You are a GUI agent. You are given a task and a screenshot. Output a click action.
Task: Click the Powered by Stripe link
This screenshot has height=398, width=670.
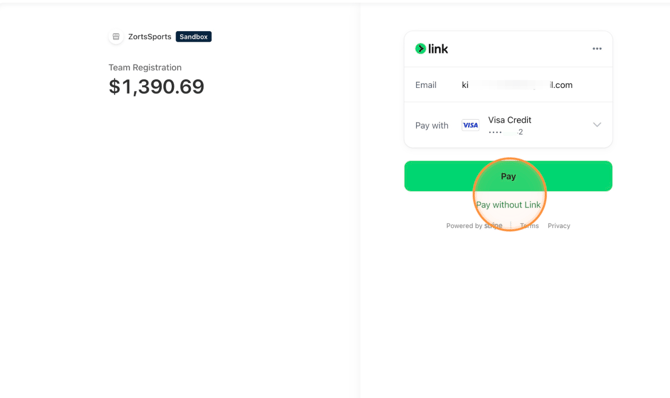point(474,226)
